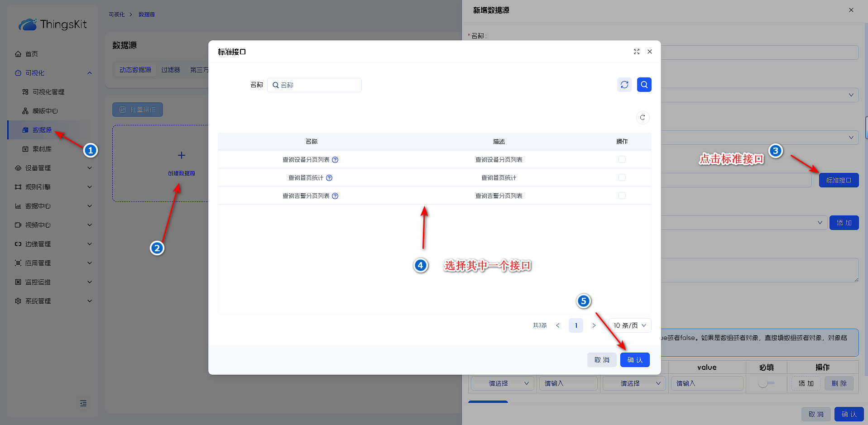The image size is (868, 425).
Task: Go to 首页 in the sidebar
Action: pos(32,54)
